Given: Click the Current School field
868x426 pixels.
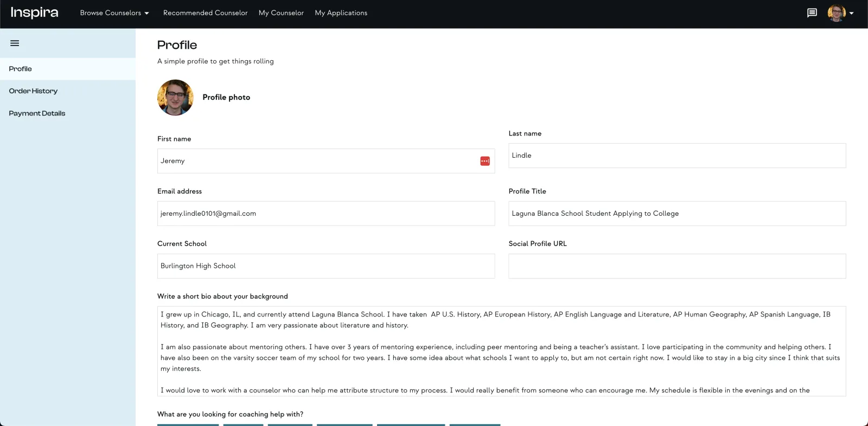Looking at the screenshot, I should coord(326,266).
